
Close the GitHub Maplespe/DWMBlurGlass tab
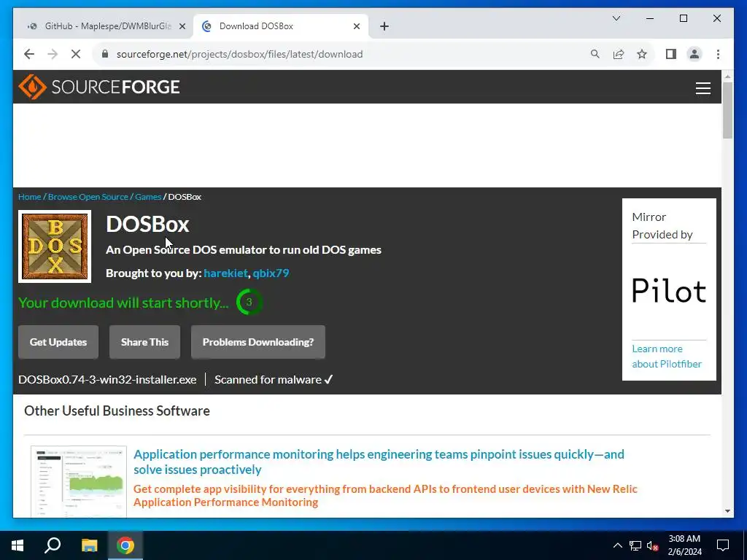(x=182, y=26)
